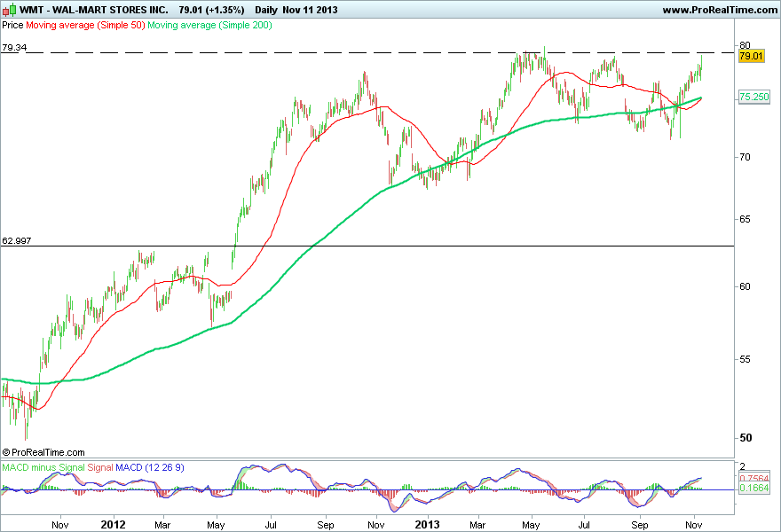Click the yellow 79.01 current price tag
This screenshot has height=532, width=781.
click(x=751, y=56)
